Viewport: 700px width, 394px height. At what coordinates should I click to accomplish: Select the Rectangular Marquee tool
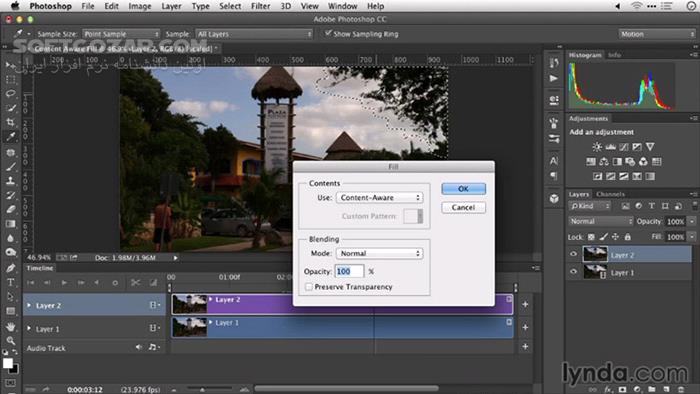click(x=10, y=79)
